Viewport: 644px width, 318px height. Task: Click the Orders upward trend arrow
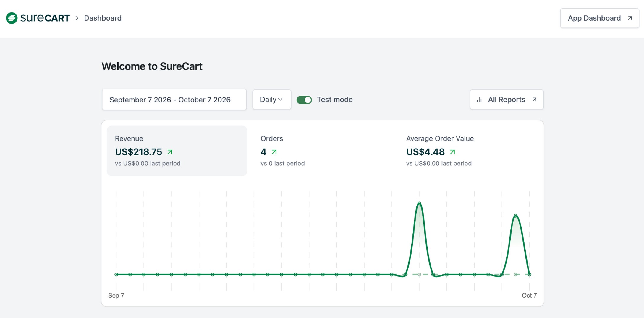tap(274, 152)
